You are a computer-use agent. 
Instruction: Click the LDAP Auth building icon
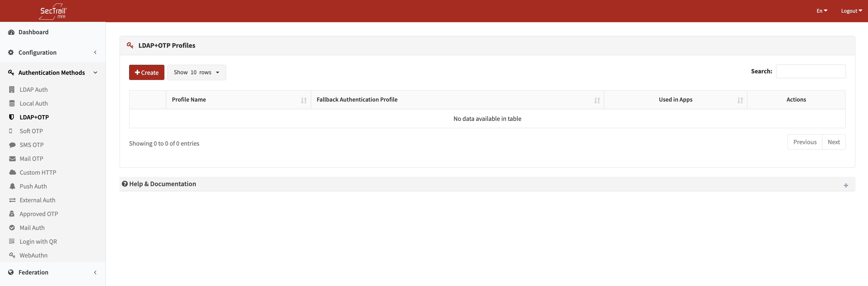pyautogui.click(x=12, y=90)
